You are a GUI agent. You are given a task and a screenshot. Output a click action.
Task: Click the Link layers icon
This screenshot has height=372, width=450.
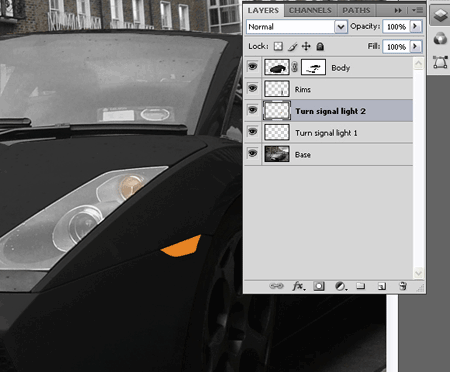tap(276, 286)
